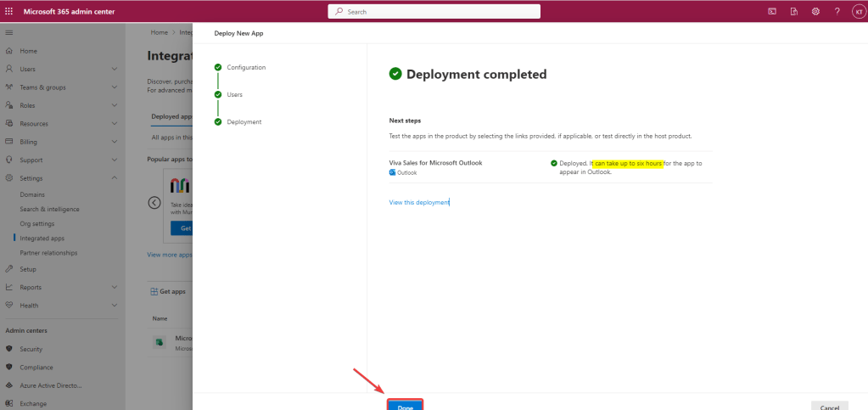Open Org settings navigation item

[37, 224]
